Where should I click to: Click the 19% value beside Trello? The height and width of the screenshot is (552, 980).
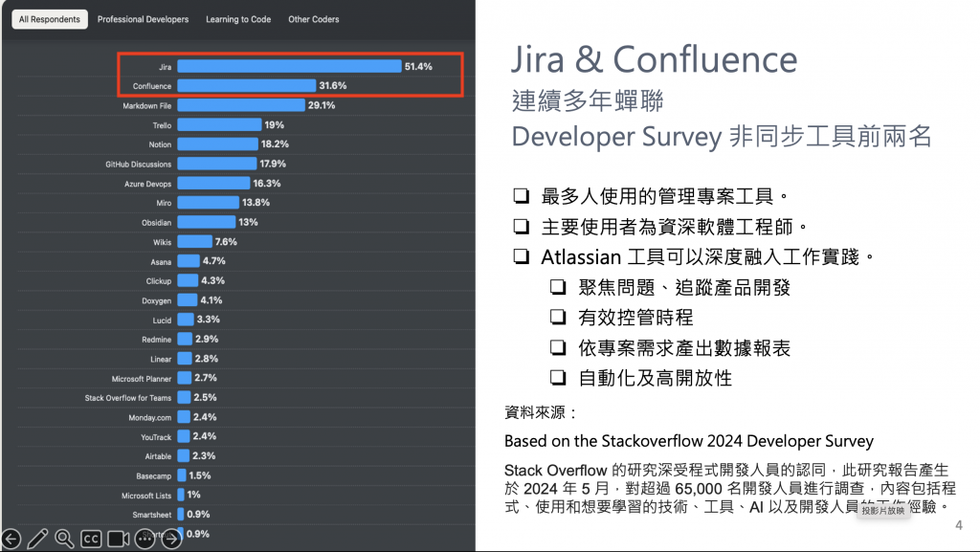pos(275,125)
